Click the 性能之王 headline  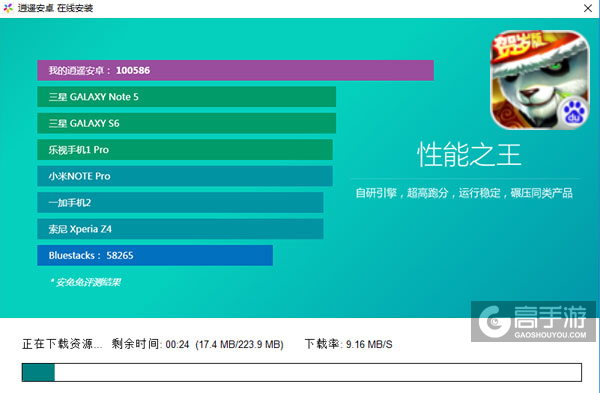tap(469, 155)
